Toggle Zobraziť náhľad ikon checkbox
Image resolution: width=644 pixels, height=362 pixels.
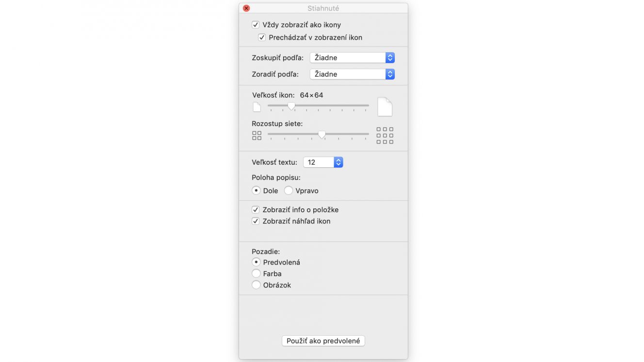point(256,221)
